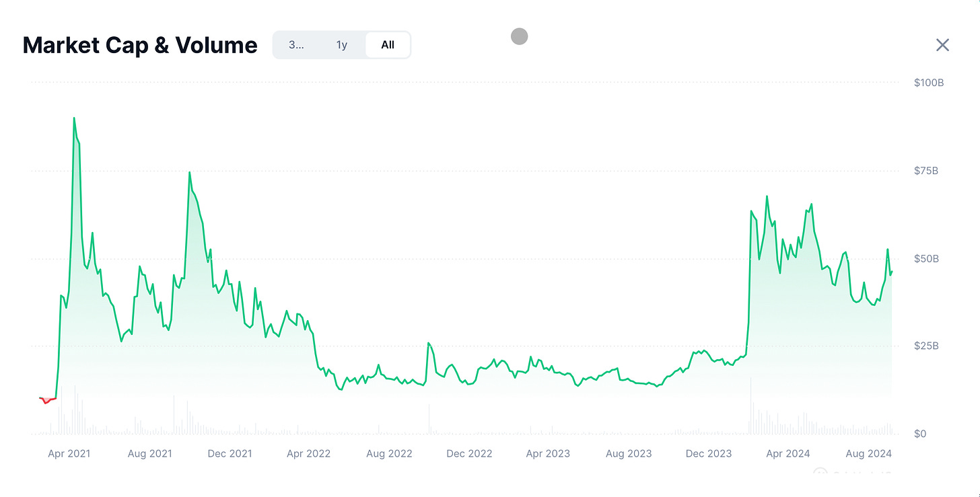The width and height of the screenshot is (980, 497).
Task: Close the Market Cap & Volume chart
Action: [x=942, y=45]
